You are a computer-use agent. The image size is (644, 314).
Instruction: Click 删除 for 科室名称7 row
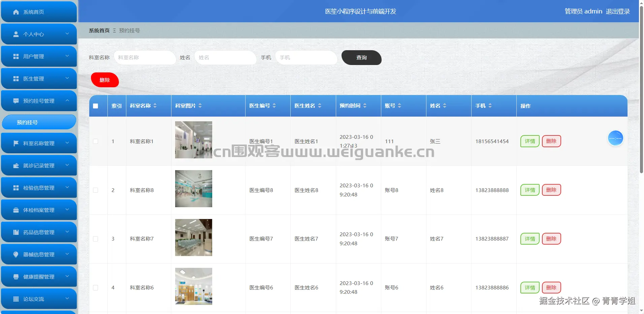[551, 239]
